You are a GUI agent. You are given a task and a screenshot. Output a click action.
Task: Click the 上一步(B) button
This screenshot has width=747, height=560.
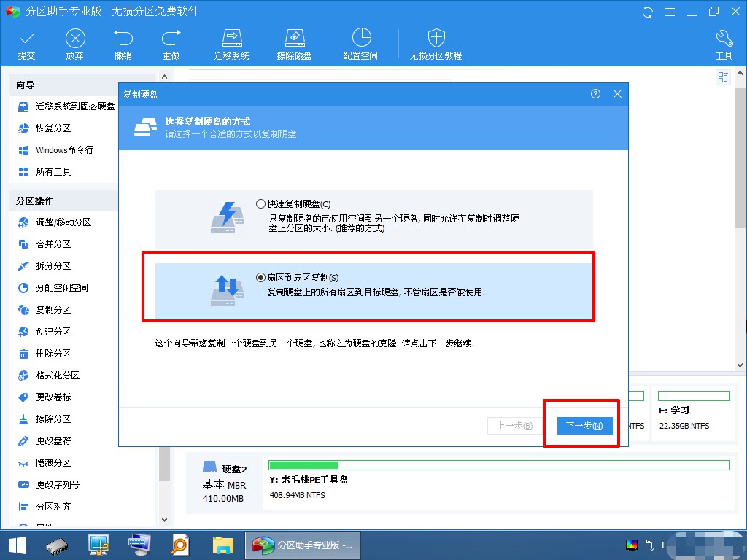point(514,426)
